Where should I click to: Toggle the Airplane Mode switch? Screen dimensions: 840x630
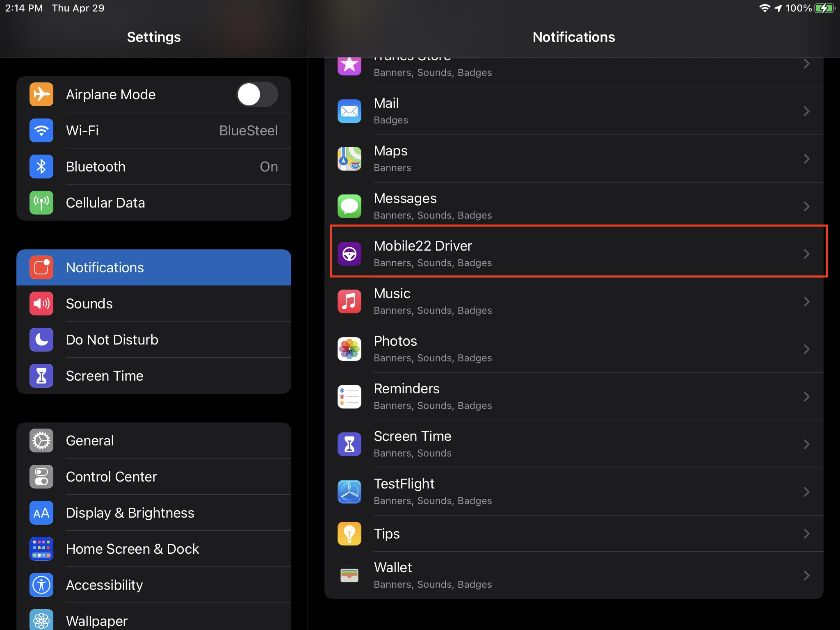(257, 94)
